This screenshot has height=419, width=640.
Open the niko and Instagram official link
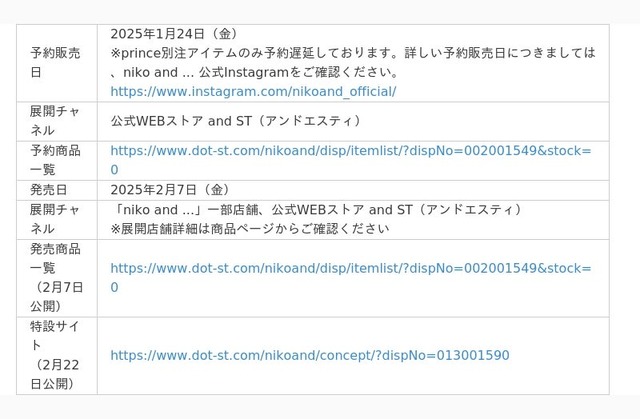tap(253, 91)
